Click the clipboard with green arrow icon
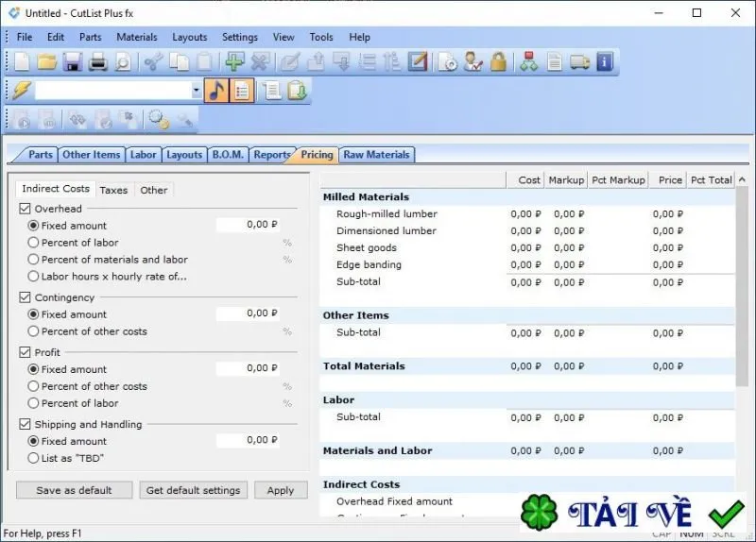 click(x=297, y=91)
